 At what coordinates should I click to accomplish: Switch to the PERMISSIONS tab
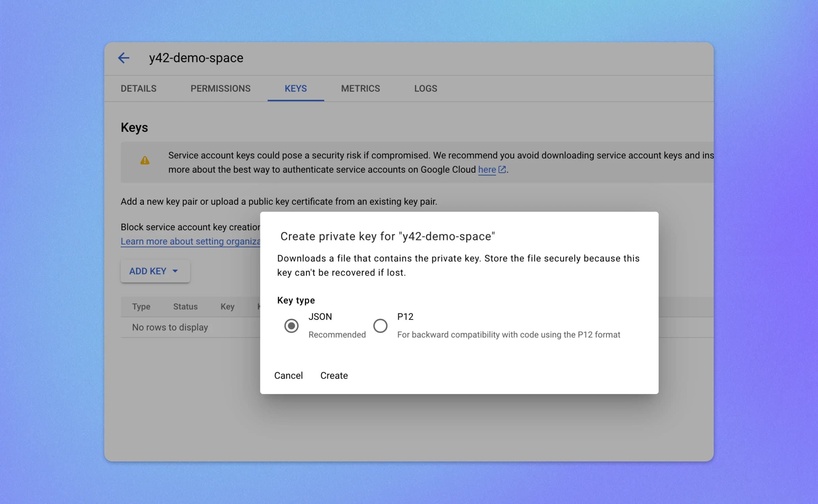click(x=220, y=88)
